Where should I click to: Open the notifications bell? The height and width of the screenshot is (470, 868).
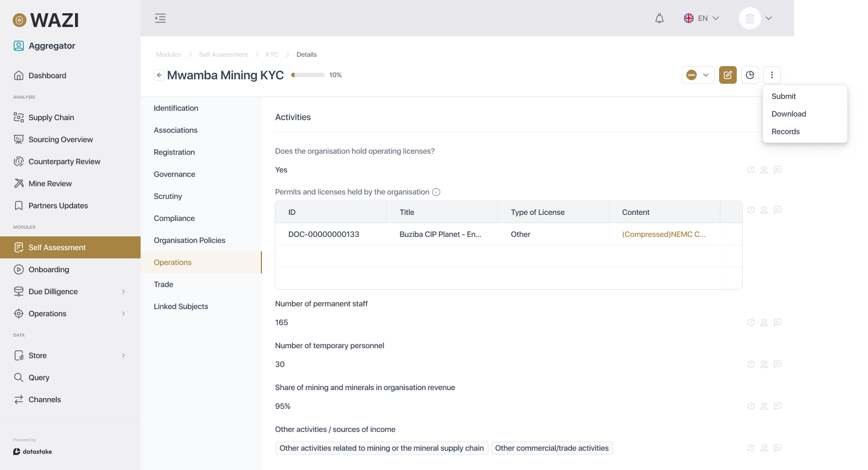(660, 18)
